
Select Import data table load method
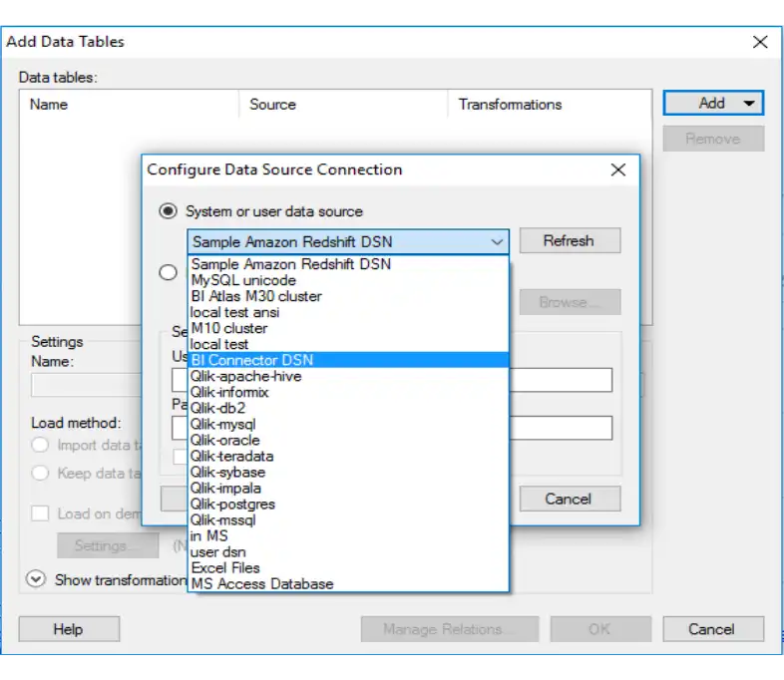click(41, 446)
